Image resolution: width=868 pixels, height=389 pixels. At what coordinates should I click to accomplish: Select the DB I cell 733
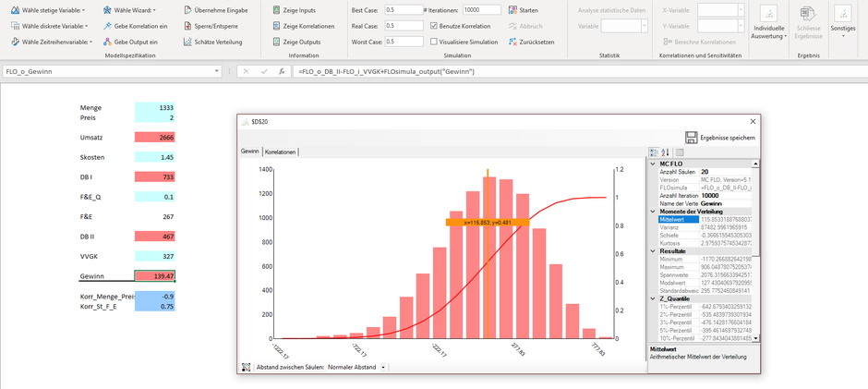155,176
